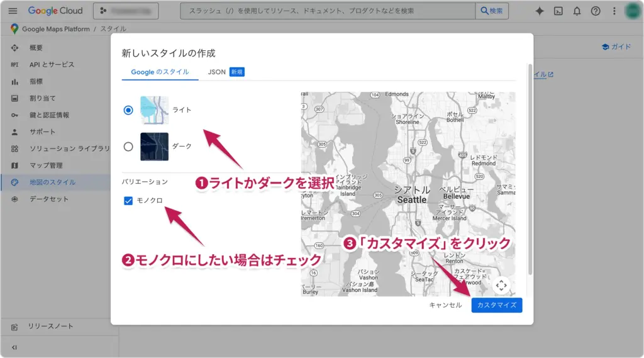Click the 指標 bar chart icon
Screen dimensions: 644x358
point(15,81)
